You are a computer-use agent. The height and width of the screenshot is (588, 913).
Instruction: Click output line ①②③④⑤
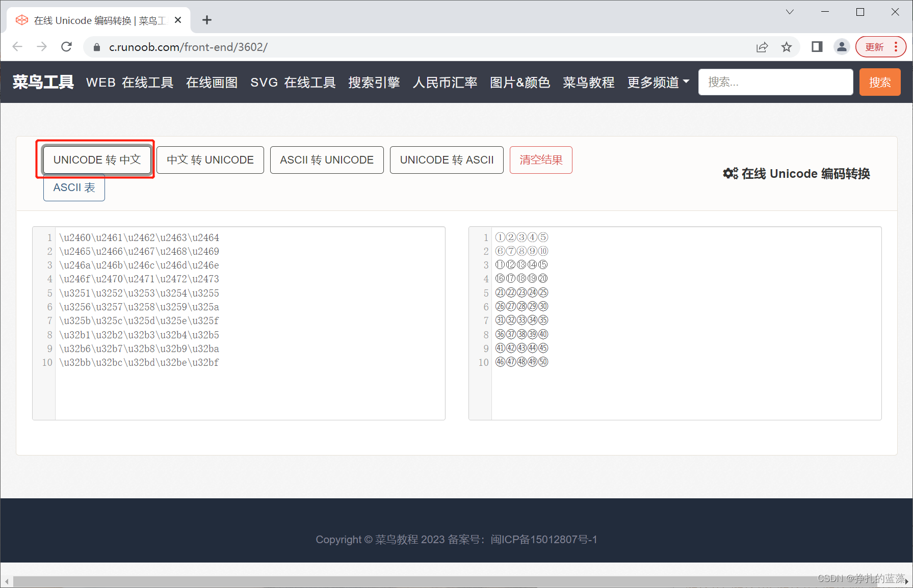tap(521, 237)
